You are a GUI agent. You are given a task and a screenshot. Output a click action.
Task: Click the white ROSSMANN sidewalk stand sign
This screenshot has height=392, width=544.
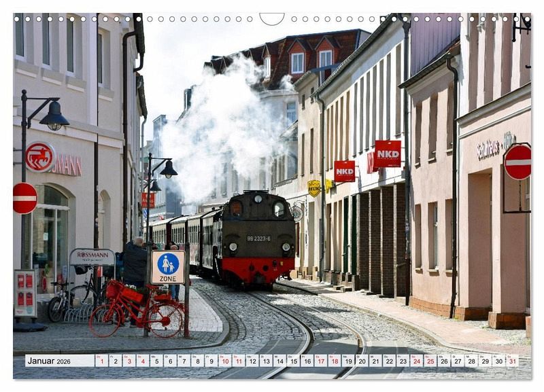click(92, 257)
